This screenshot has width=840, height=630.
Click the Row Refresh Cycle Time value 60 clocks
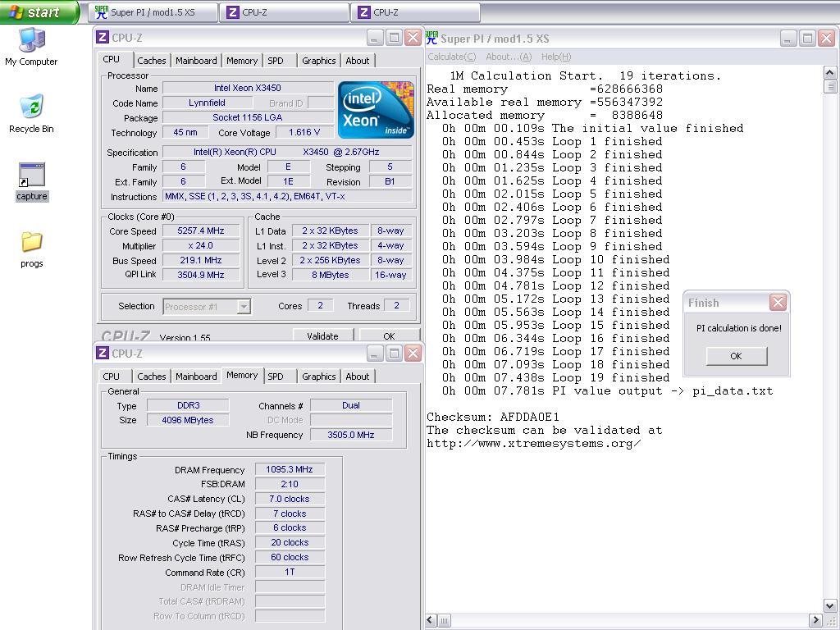tap(290, 557)
